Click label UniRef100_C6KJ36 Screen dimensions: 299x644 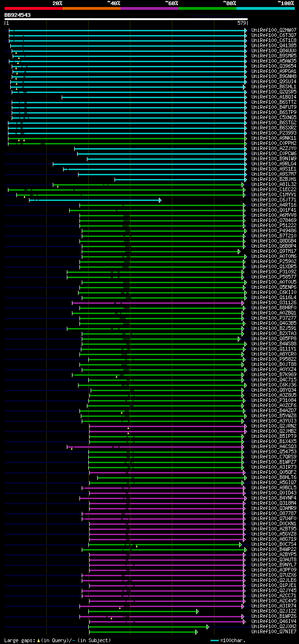[x=274, y=385]
